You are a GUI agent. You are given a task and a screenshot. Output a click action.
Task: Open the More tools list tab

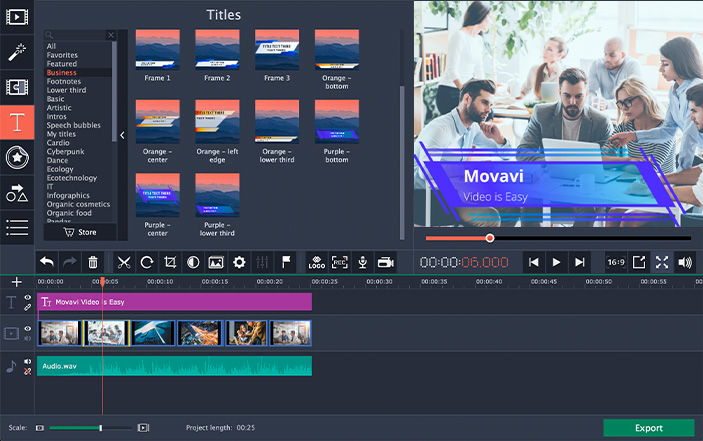pyautogui.click(x=17, y=227)
